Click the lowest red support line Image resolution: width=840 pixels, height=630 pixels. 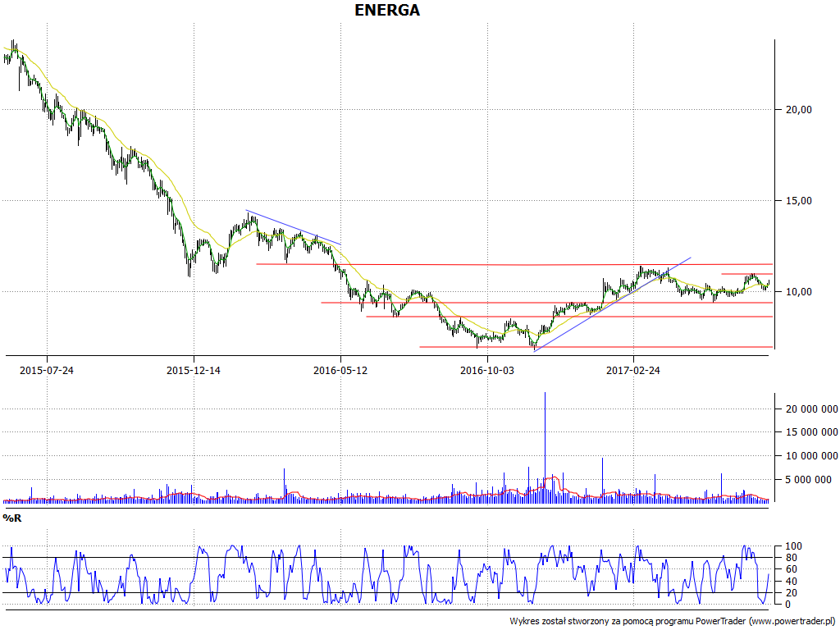tap(596, 347)
